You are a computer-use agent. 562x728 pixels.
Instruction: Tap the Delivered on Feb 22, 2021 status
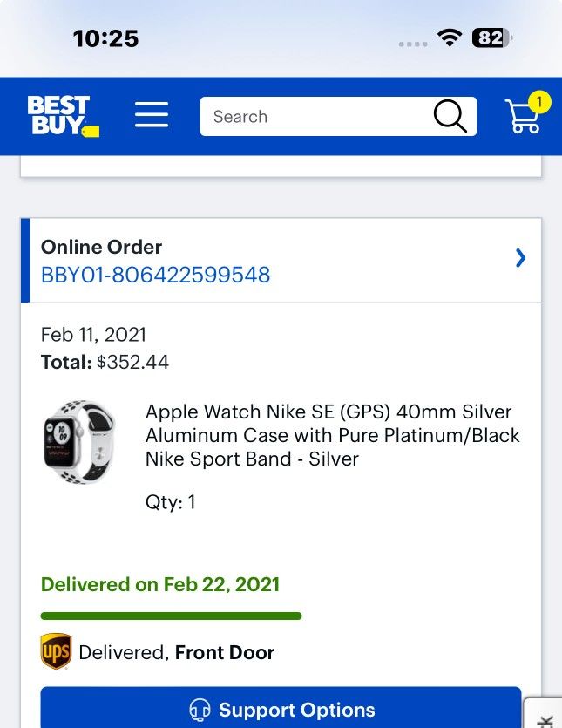(x=160, y=584)
